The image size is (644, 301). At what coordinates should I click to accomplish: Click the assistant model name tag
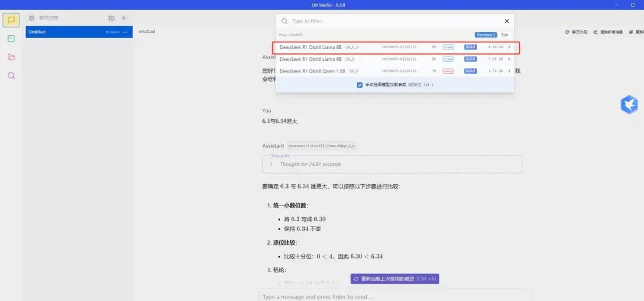coord(321,146)
